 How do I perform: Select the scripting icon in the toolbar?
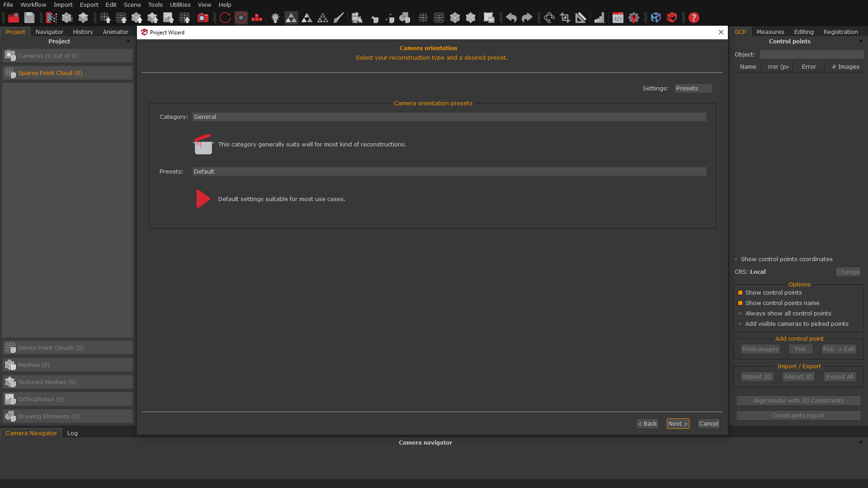pyautogui.click(x=618, y=18)
